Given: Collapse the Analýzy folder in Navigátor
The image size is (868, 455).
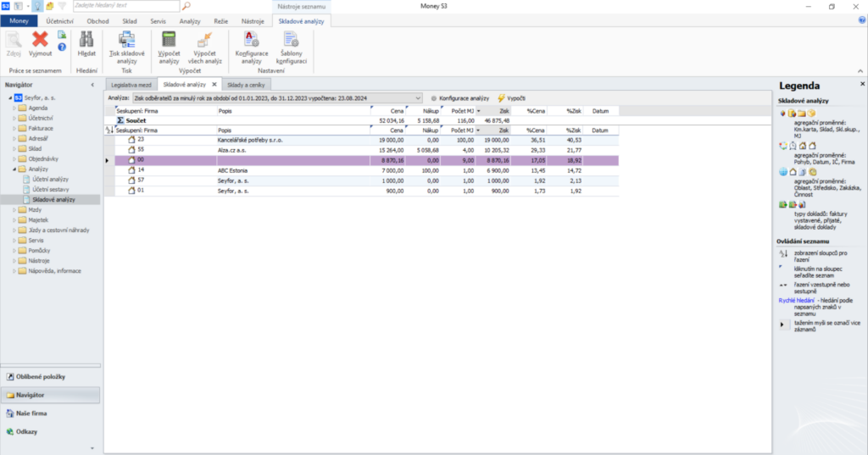Looking at the screenshot, I should point(14,169).
